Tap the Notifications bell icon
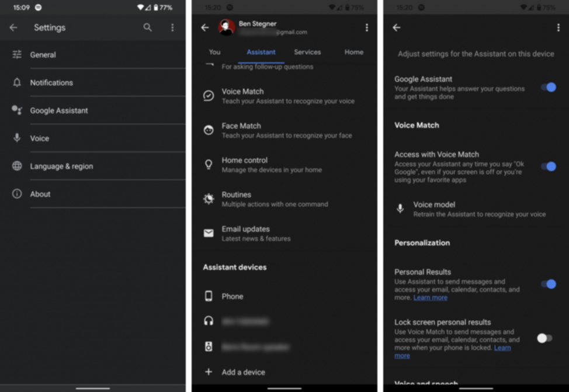Viewport: 569px width, 392px height. tap(17, 82)
